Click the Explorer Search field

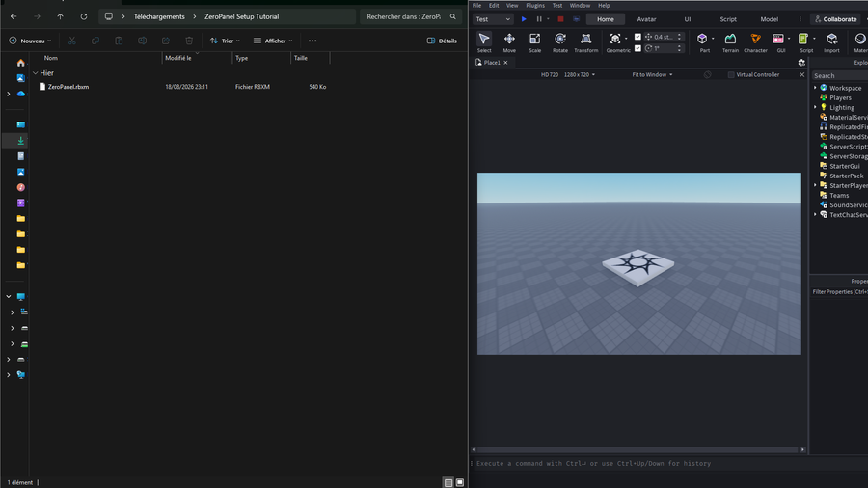click(839, 75)
